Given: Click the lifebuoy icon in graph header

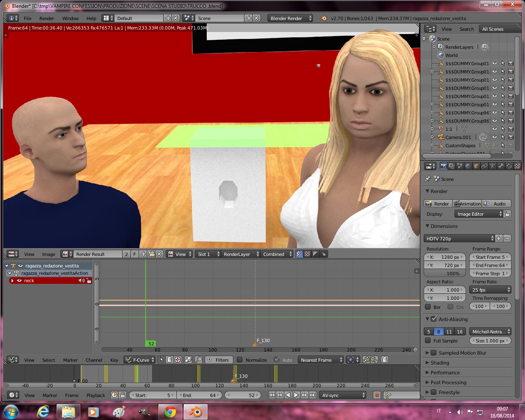Looking at the screenshot, I should click(178, 360).
